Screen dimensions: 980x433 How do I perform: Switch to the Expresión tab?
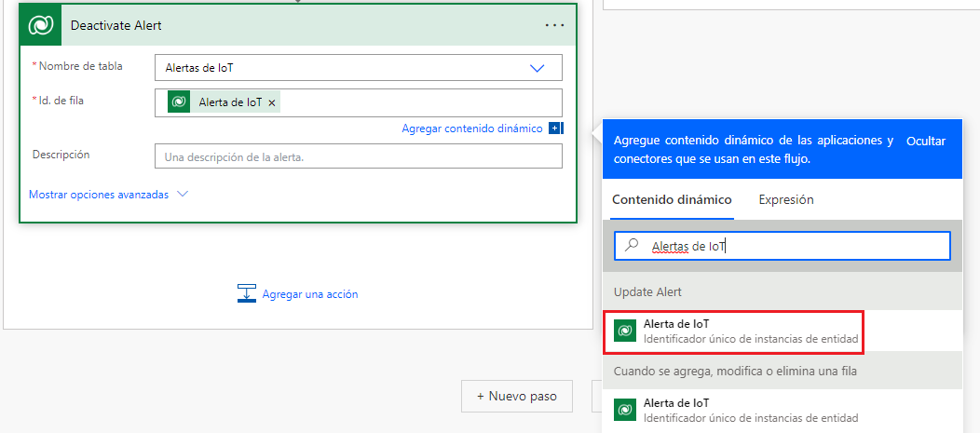(786, 200)
